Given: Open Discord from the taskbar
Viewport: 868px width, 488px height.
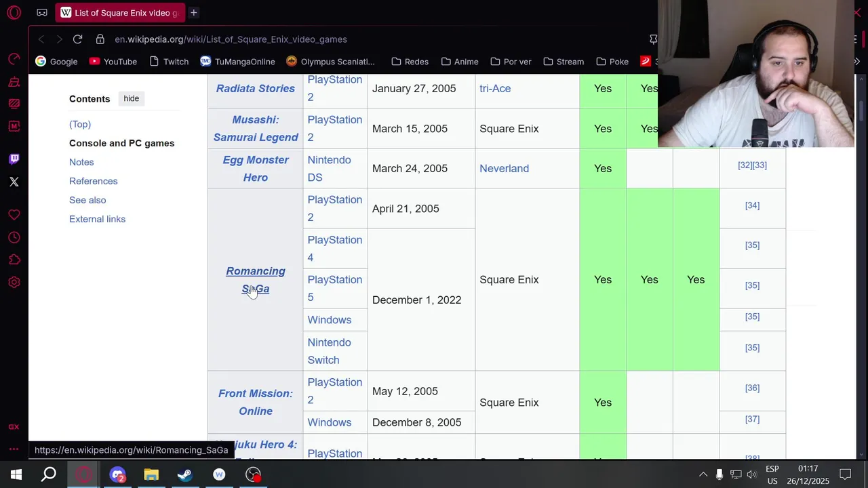Looking at the screenshot, I should [x=117, y=474].
